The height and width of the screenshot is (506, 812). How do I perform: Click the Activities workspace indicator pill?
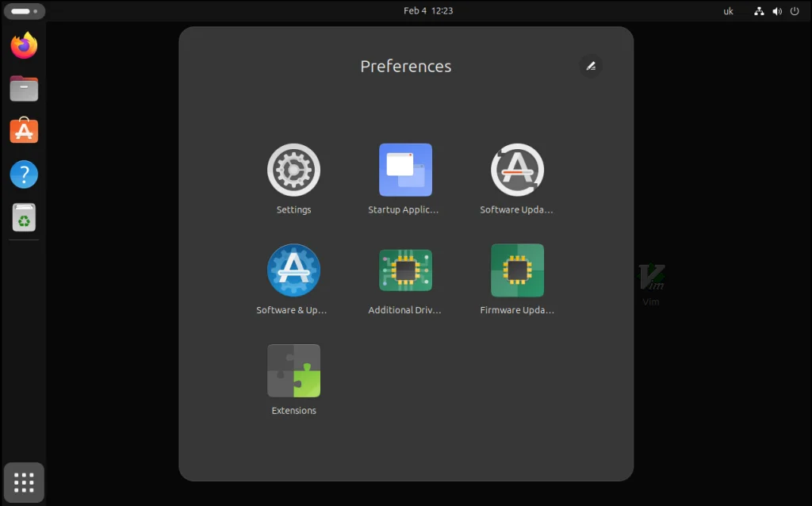[x=24, y=11]
